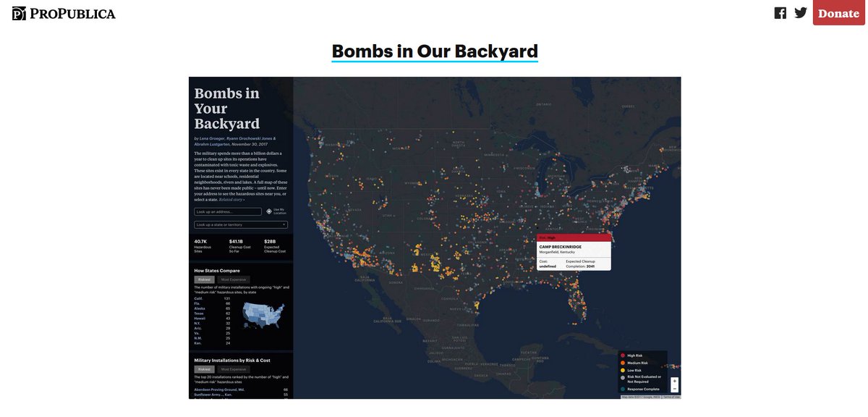This screenshot has height=417, width=868.
Task: Click the red High Risk legend dot
Action: click(x=623, y=355)
